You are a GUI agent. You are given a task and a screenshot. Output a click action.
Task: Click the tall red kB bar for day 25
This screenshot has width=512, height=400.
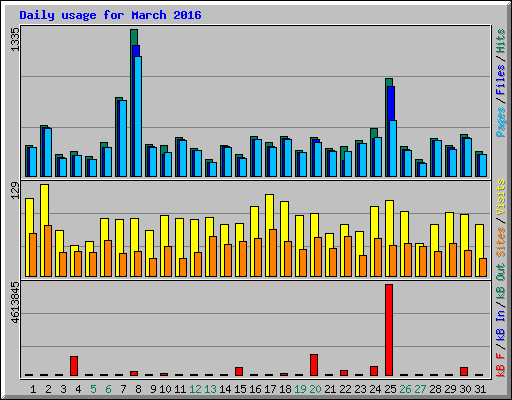pos(389,330)
